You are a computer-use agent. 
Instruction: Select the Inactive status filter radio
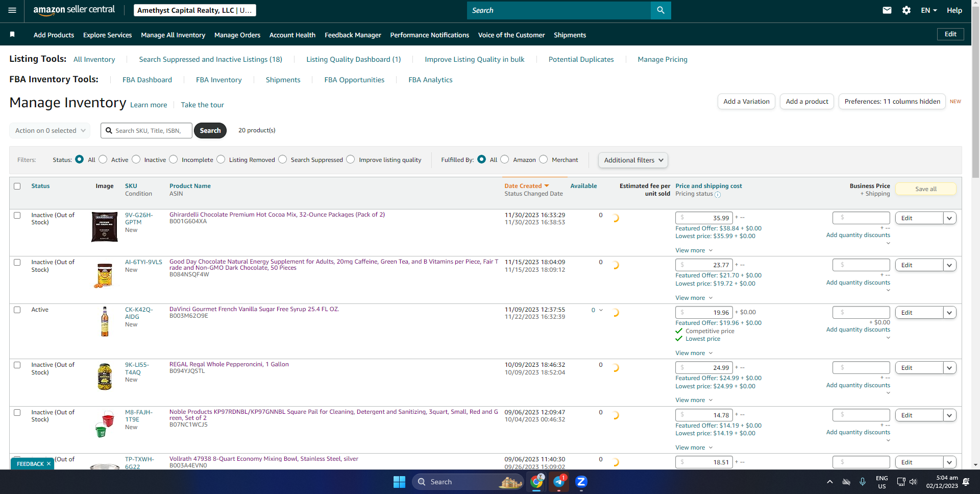136,159
